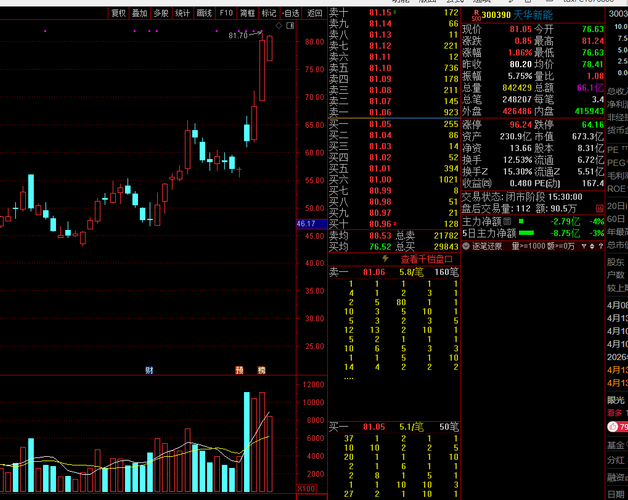This screenshot has width=628, height=500.
Task: Click the stock name 天华新能
Action: point(533,15)
